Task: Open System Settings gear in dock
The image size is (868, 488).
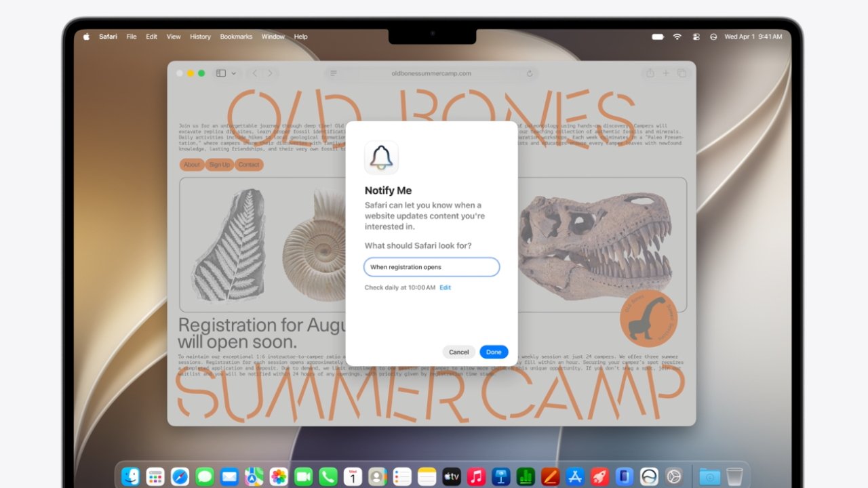Action: click(673, 476)
